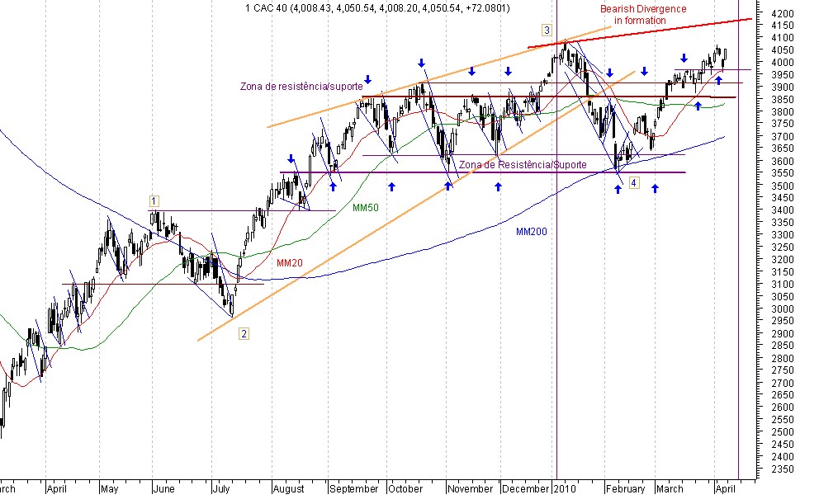Click the 3950 price axis value
Viewport: 819px width, 504px height.
[x=782, y=75]
